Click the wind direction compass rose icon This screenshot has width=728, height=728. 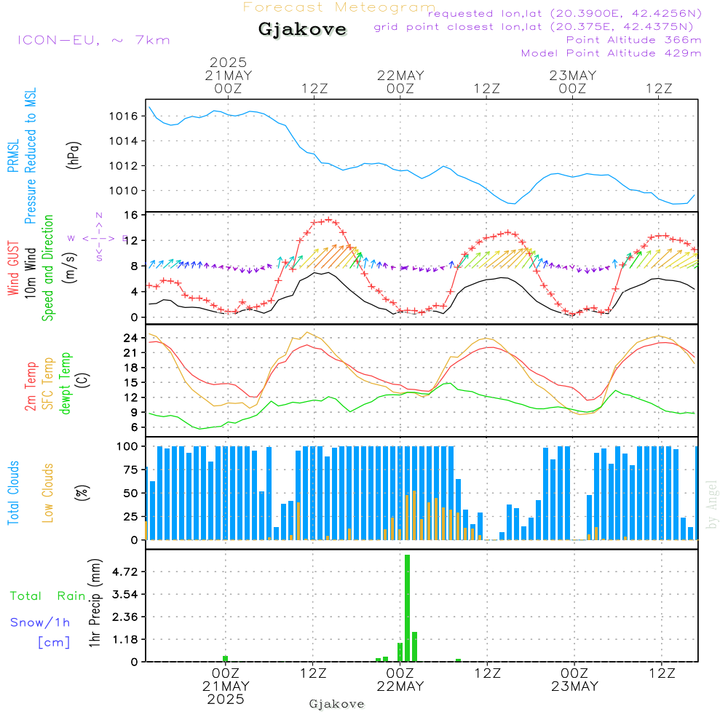[x=98, y=237]
